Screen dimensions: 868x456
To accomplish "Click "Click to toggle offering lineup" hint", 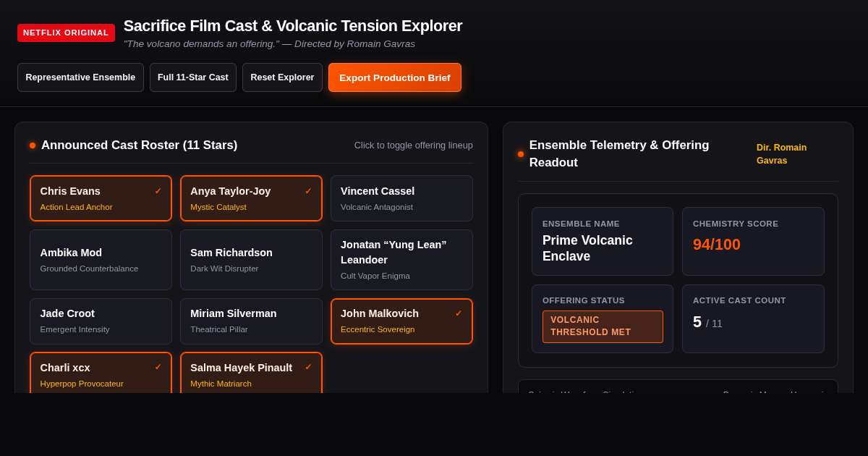I will (414, 145).
